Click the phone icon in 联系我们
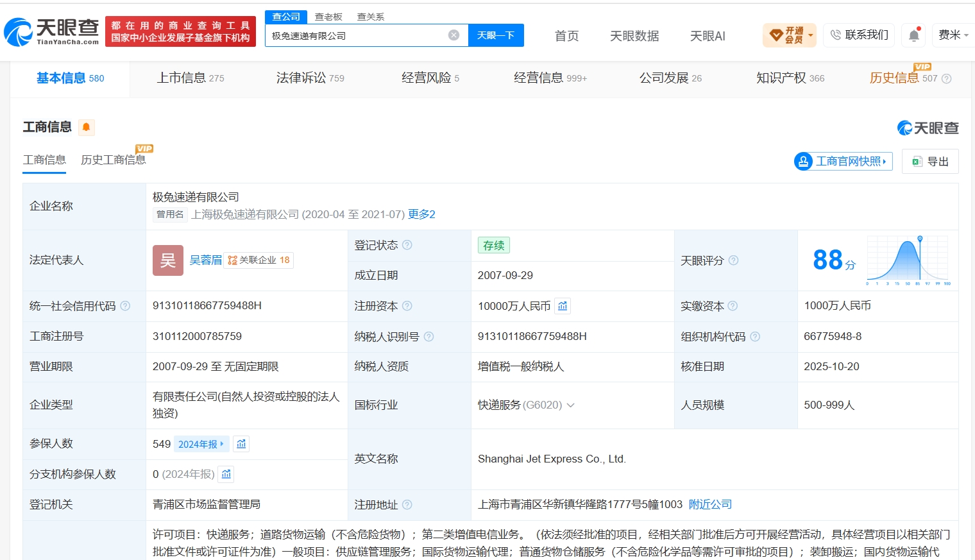This screenshot has width=975, height=560. click(835, 35)
